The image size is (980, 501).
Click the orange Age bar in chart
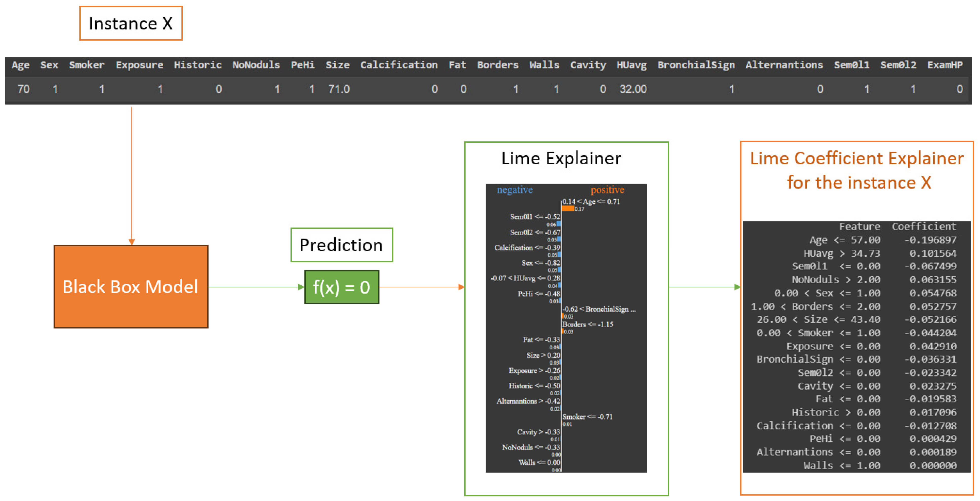[568, 208]
